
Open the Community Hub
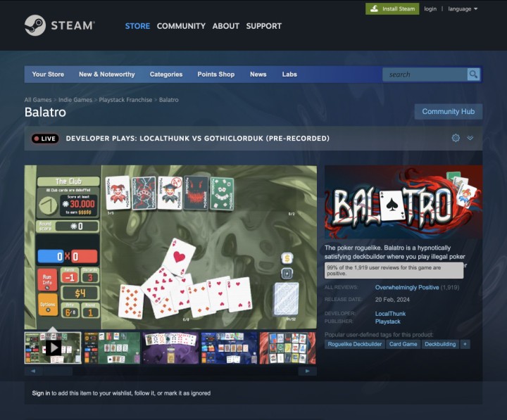[449, 111]
